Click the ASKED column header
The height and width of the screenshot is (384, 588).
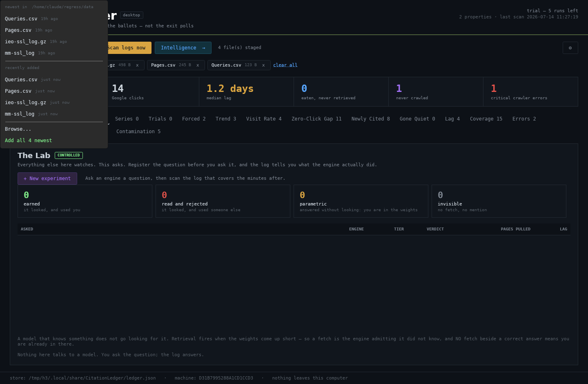[x=27, y=229]
